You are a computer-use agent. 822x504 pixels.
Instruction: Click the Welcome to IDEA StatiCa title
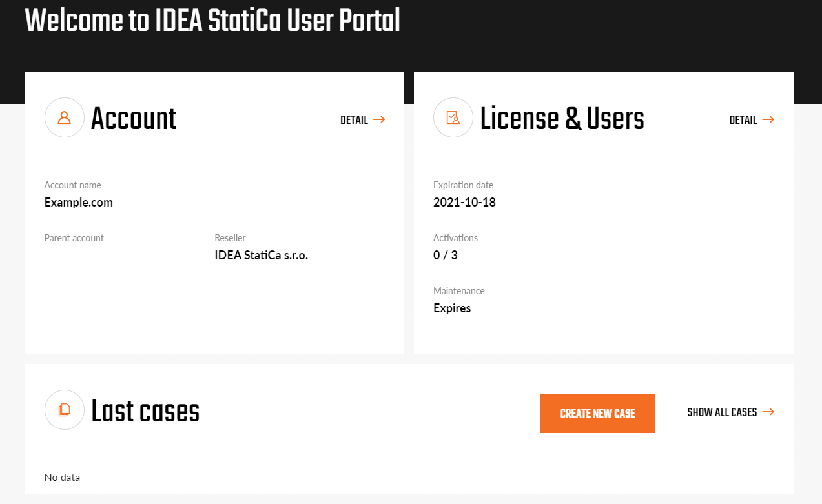click(212, 21)
